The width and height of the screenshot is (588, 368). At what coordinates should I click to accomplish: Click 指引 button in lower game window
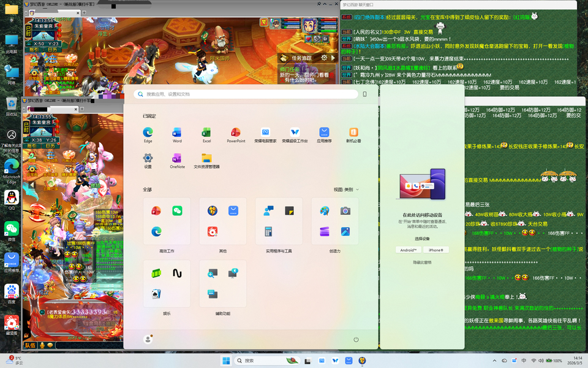click(32, 146)
